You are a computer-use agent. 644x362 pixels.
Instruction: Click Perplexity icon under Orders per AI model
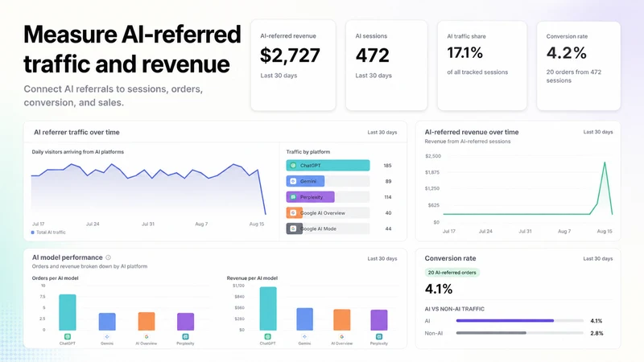pos(185,336)
